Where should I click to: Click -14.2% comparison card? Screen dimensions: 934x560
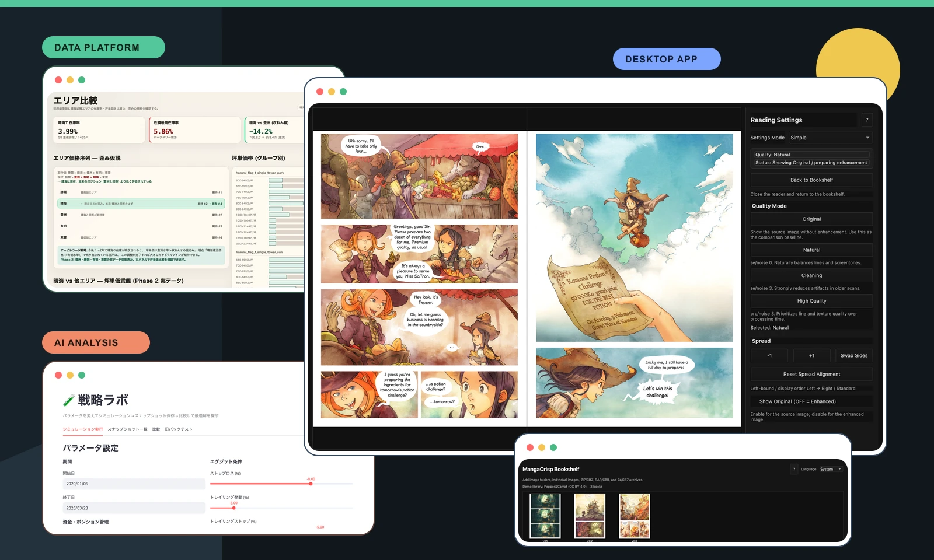[274, 129]
